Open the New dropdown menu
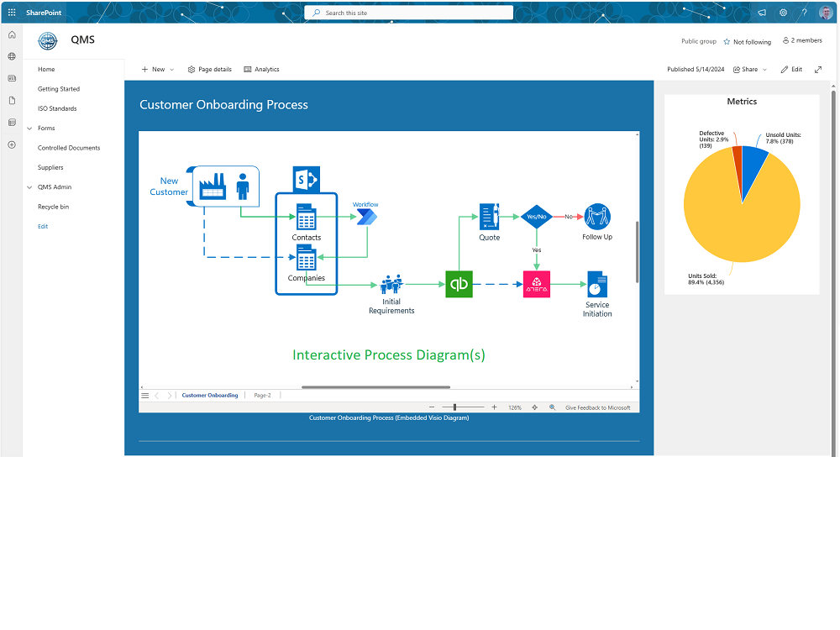Image resolution: width=840 pixels, height=630 pixels. [157, 69]
